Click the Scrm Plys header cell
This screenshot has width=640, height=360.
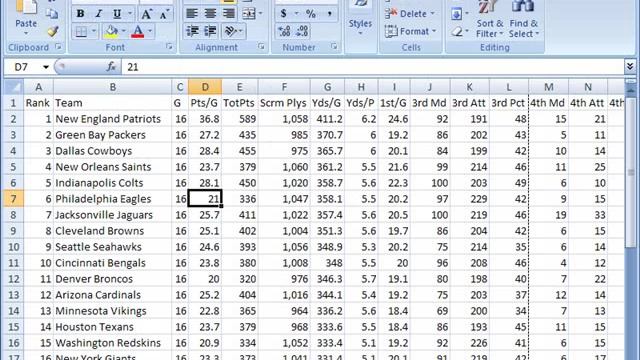click(x=284, y=103)
